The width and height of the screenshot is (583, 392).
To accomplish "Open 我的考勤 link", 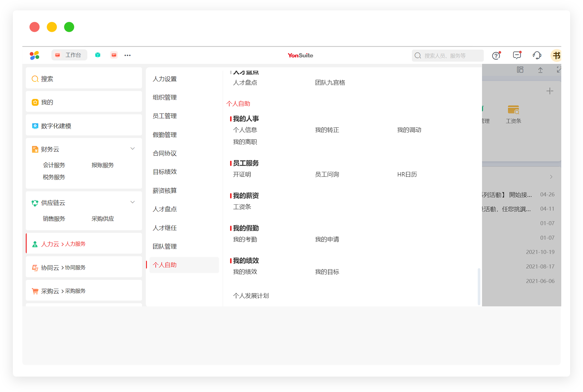I will click(245, 240).
